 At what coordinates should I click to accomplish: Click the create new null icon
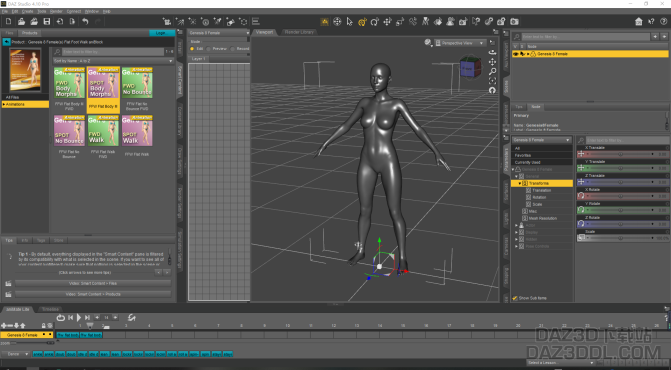pos(243,21)
